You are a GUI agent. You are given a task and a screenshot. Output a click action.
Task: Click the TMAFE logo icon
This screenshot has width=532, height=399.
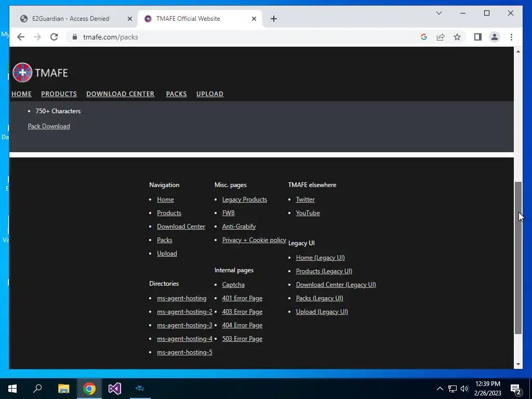pos(22,72)
